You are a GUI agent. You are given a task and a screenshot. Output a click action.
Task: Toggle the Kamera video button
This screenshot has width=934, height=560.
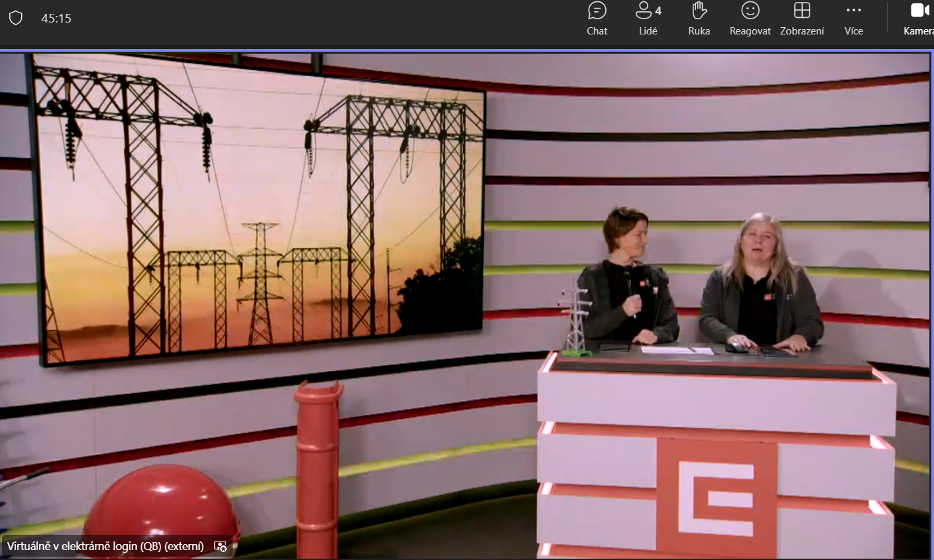pos(919,19)
